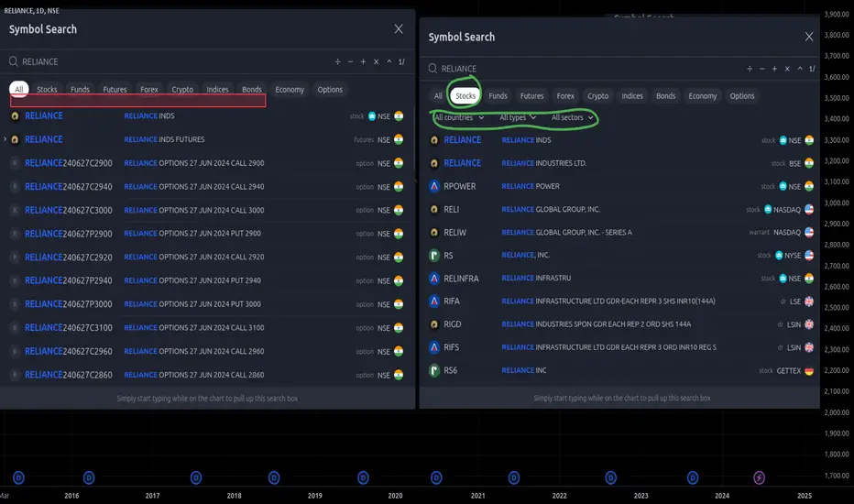Select Futures tab in right Symbol Search
The image size is (854, 504).
click(531, 96)
